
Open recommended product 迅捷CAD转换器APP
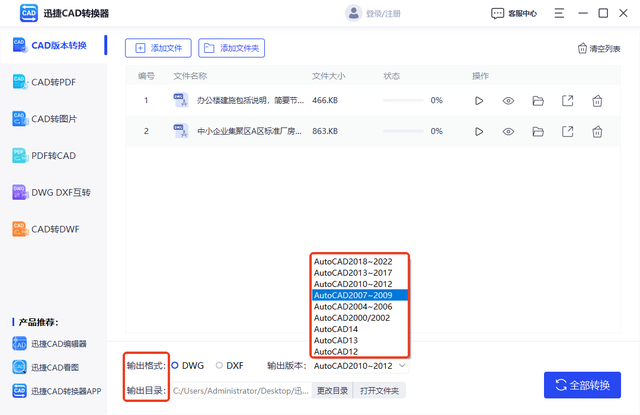pos(57,391)
